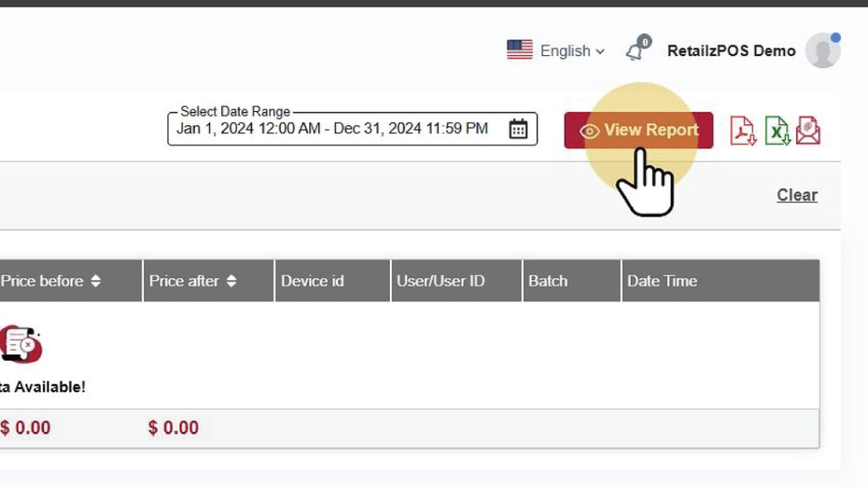Select the Device id column header
Viewport: 868px width, 487px height.
312,281
